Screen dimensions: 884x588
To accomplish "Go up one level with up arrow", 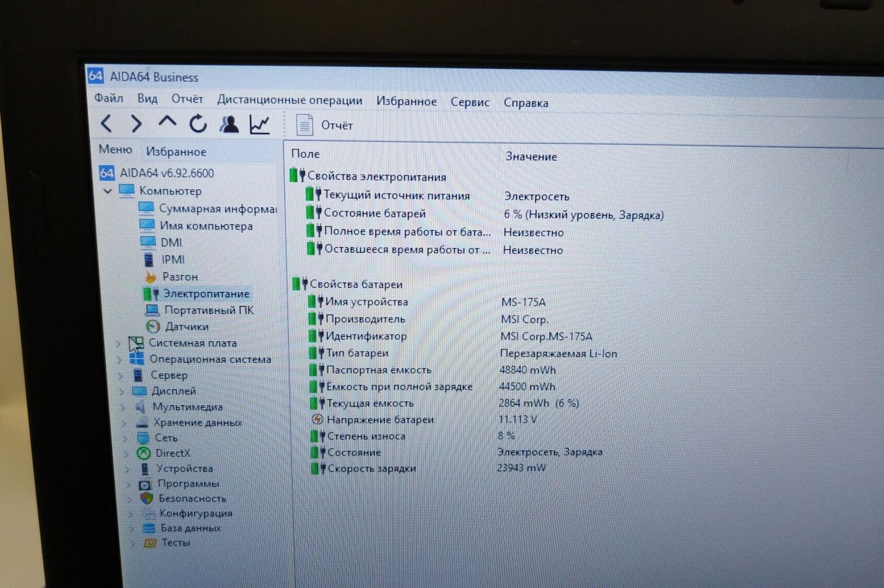I will click(167, 122).
